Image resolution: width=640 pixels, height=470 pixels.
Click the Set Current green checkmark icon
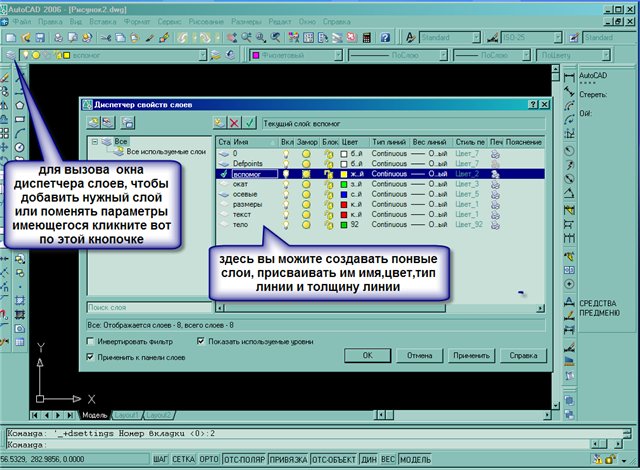click(250, 122)
